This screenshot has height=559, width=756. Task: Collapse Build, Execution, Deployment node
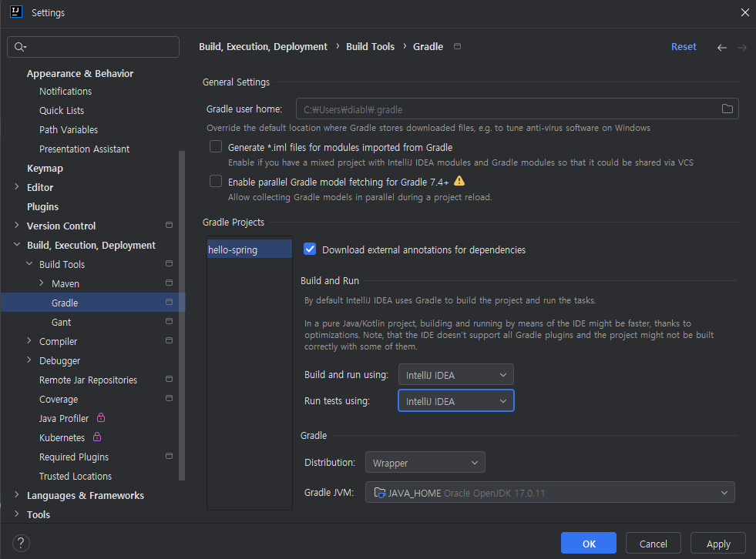(x=17, y=245)
